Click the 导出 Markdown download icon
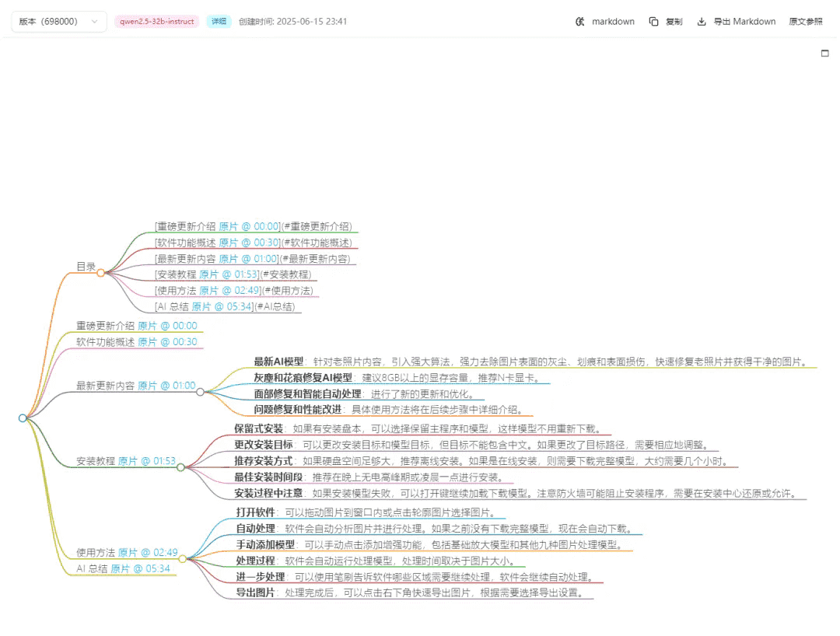The height and width of the screenshot is (636, 840). click(x=702, y=22)
